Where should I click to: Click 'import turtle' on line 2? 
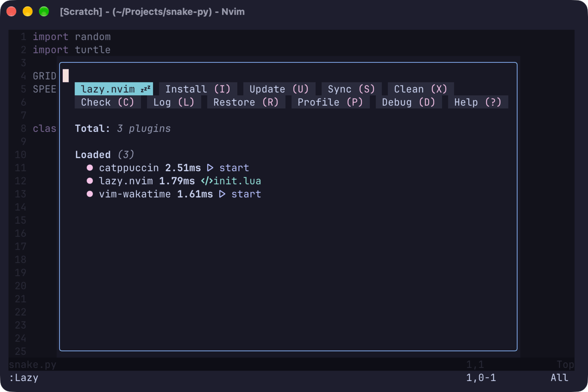(72, 50)
